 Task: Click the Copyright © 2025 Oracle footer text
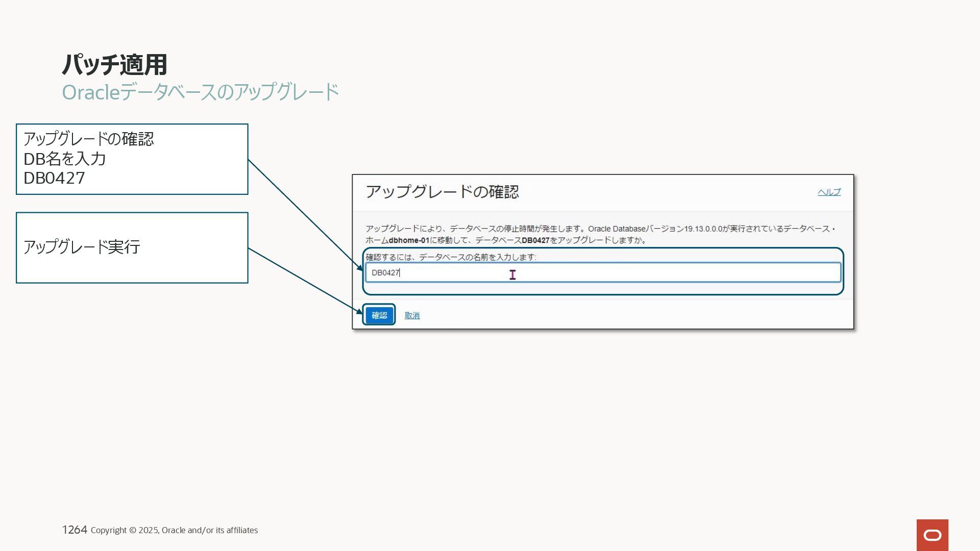[174, 530]
